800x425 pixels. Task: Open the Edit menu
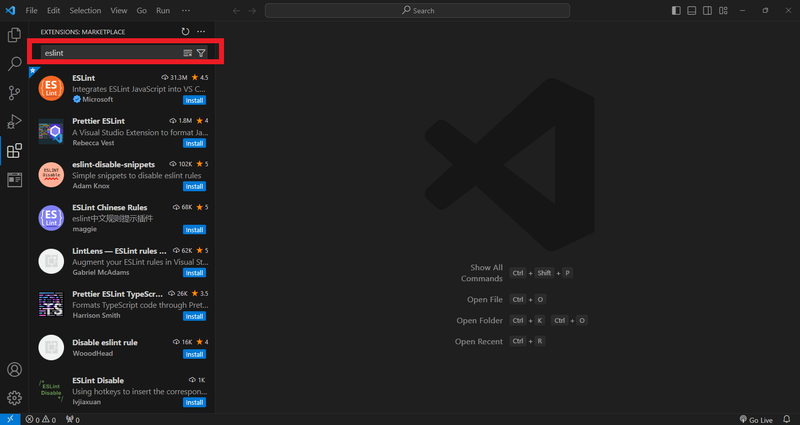(54, 11)
